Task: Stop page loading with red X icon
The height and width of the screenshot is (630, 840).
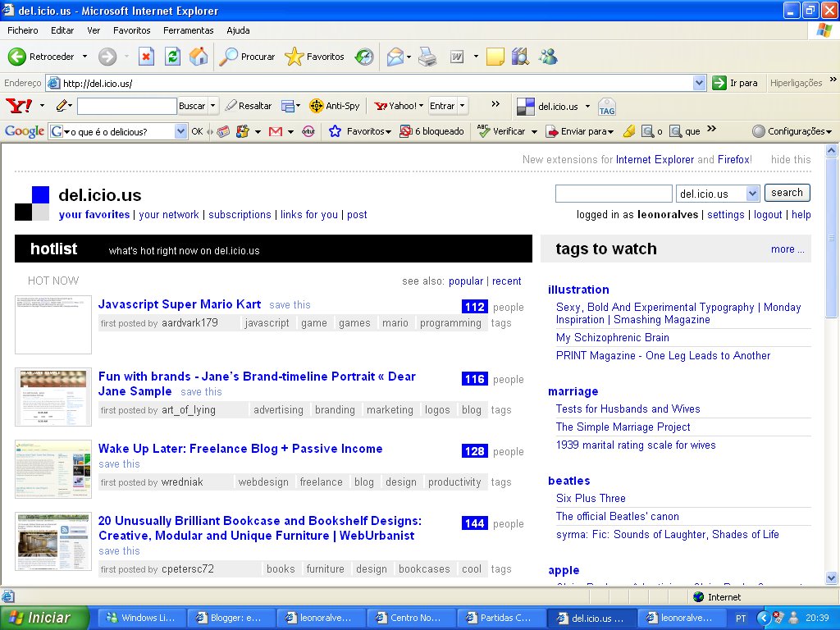Action: click(x=146, y=57)
